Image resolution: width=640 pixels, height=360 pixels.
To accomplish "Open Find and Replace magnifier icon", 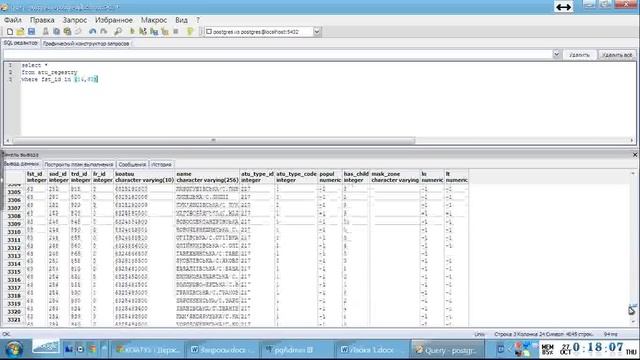I will click(x=118, y=31).
